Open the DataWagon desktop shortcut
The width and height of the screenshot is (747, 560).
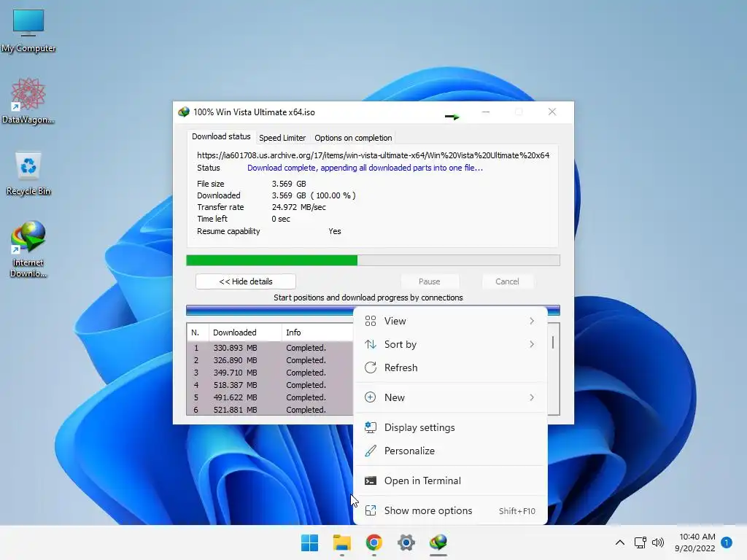coord(28,101)
